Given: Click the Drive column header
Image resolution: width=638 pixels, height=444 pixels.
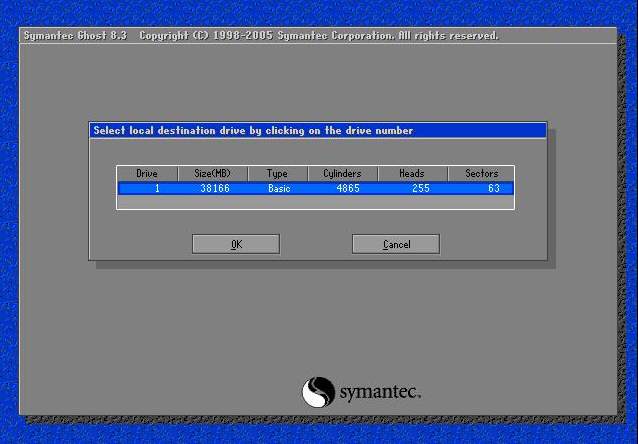Looking at the screenshot, I should tap(147, 173).
